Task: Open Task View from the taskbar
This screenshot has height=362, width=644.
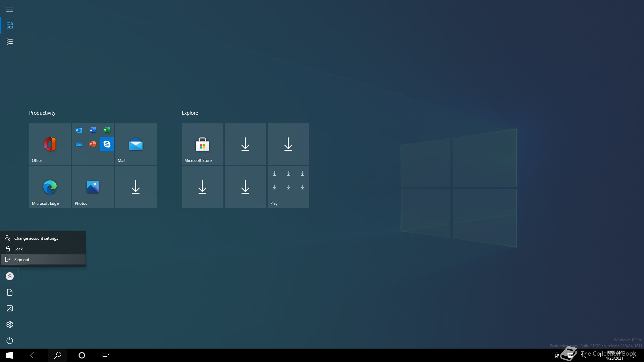Action: pos(106,355)
